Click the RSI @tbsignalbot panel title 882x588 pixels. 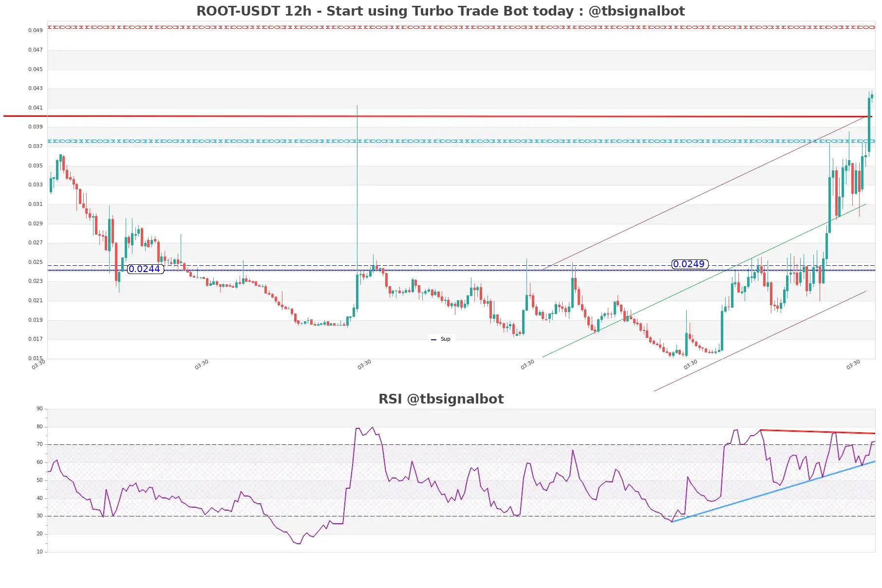(x=441, y=399)
